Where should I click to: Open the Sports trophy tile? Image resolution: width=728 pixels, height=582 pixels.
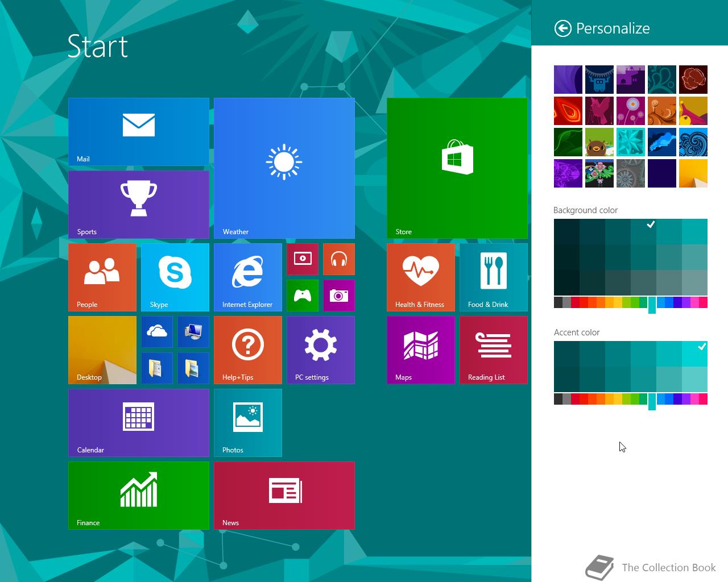139,205
